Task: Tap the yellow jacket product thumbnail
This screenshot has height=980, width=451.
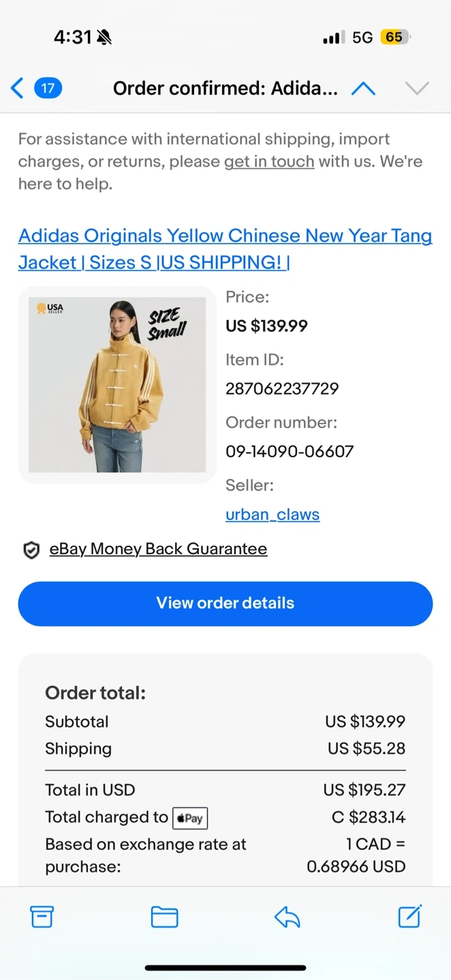Action: 117,385
